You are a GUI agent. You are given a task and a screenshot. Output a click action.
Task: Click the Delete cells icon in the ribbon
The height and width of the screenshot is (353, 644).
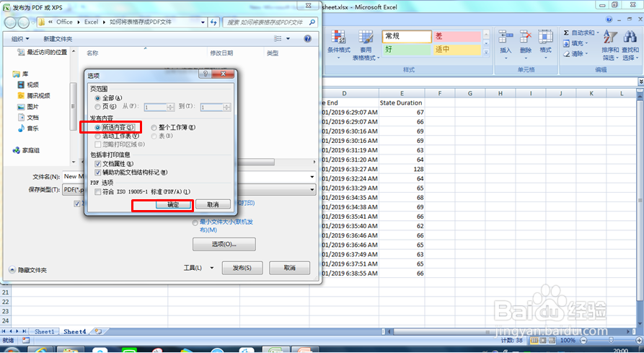(525, 37)
